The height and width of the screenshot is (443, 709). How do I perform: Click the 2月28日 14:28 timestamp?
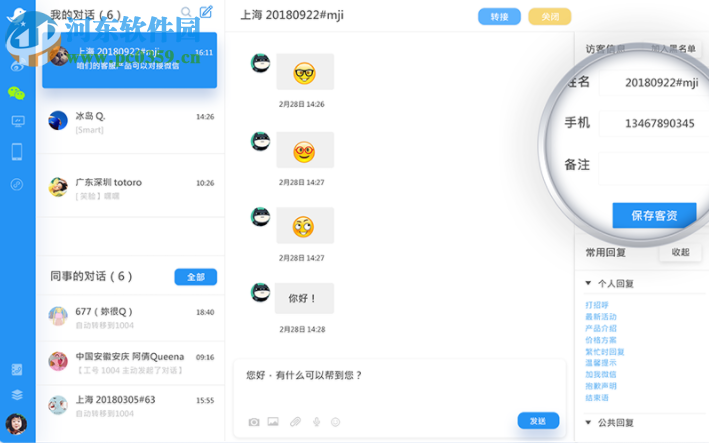pyautogui.click(x=302, y=329)
